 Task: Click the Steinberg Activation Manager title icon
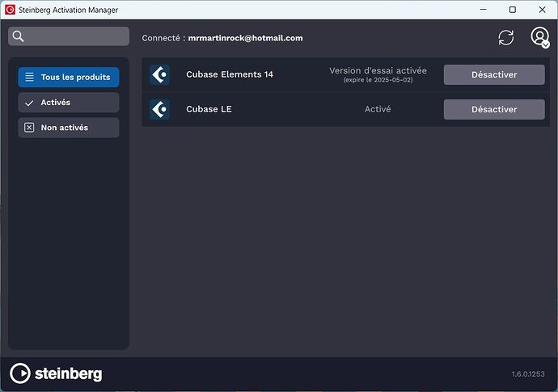[10, 10]
